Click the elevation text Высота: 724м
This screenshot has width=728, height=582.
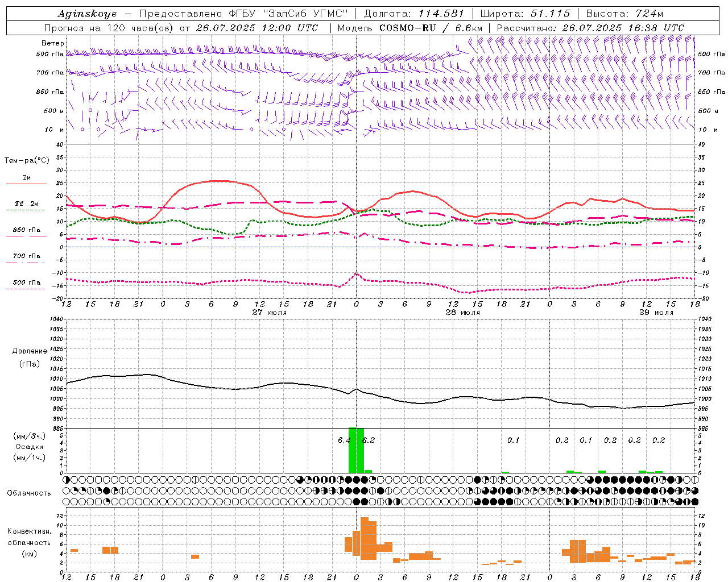click(x=624, y=14)
